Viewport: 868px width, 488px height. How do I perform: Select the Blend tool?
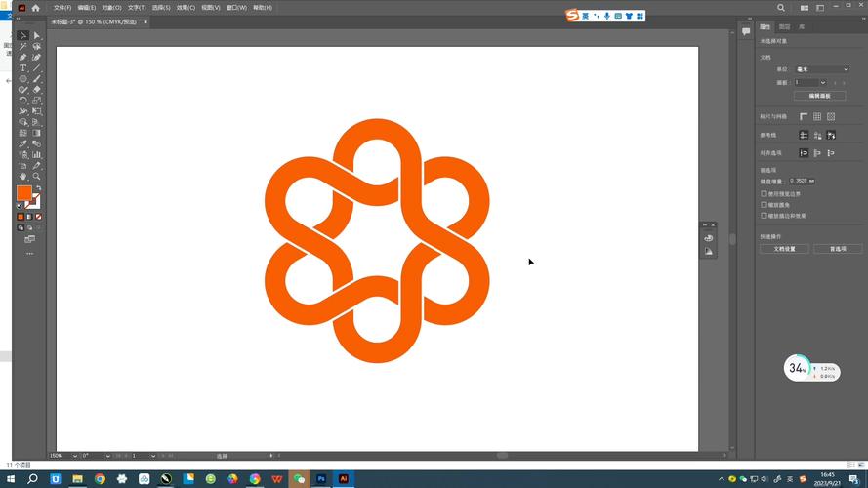(36, 143)
